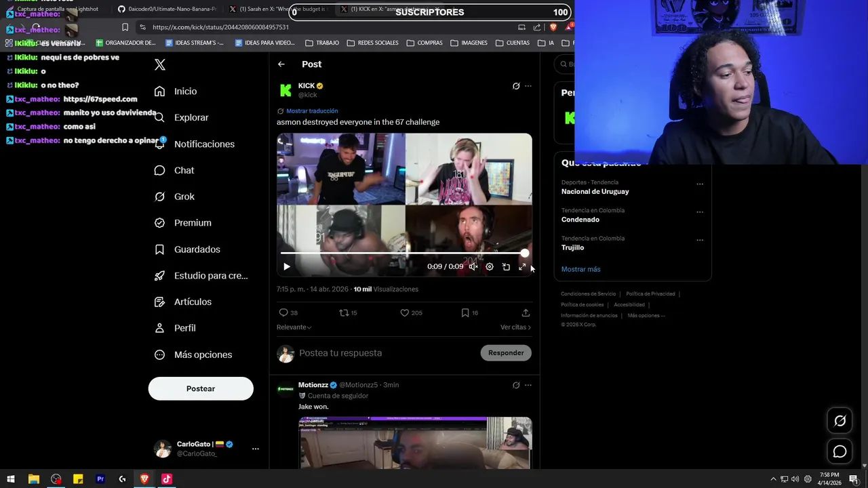Click Mostrar traducción link

point(312,111)
